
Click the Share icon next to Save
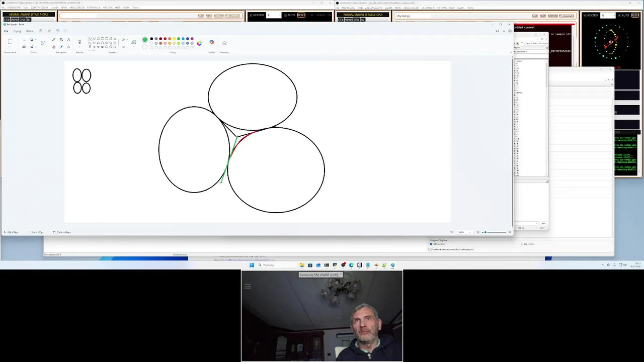[x=49, y=31]
